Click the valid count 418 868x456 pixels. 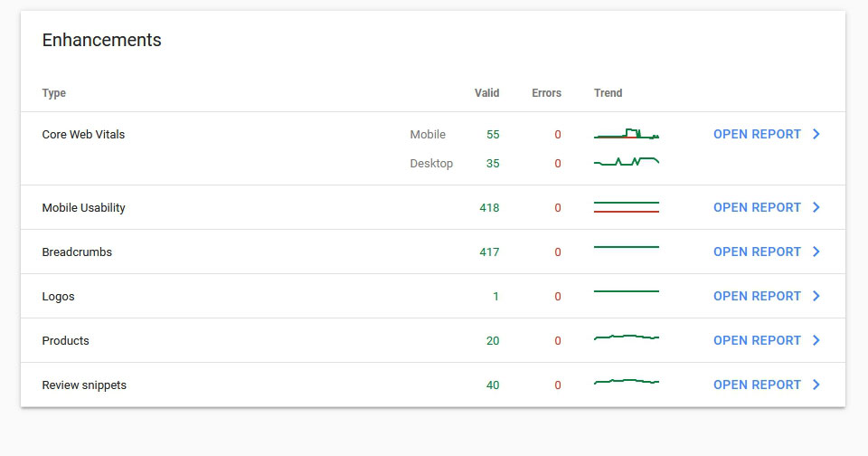point(489,208)
